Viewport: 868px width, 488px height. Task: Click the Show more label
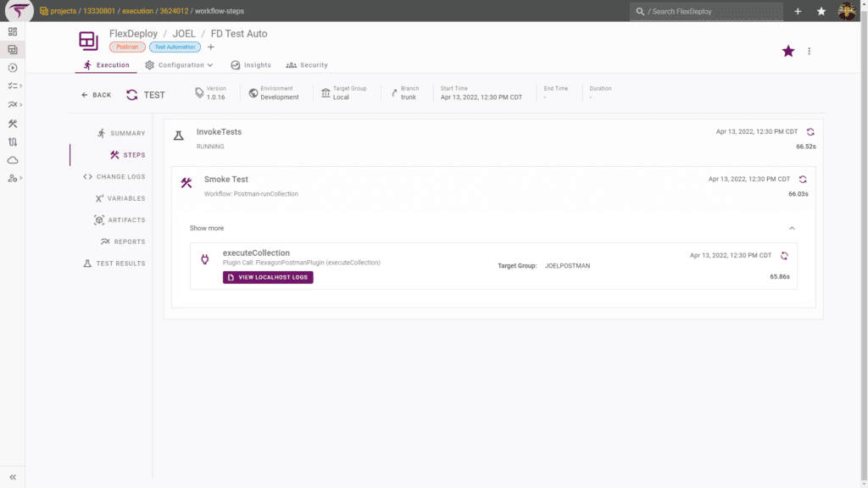[207, 229]
